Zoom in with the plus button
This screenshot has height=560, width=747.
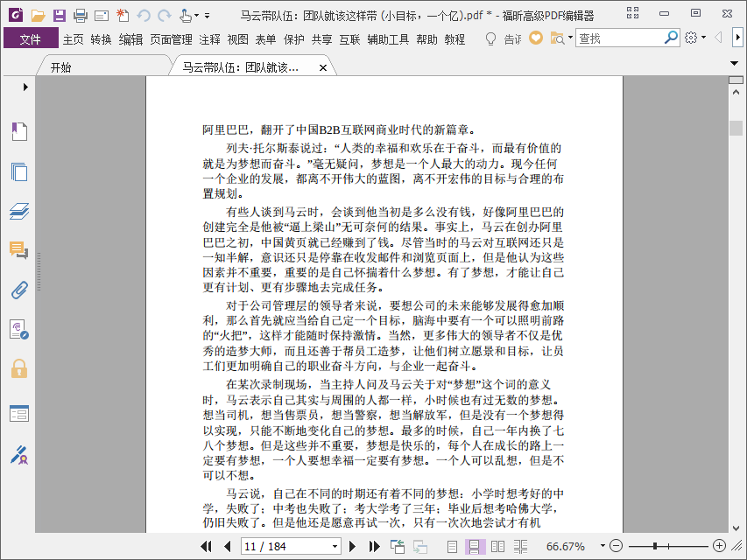[719, 546]
